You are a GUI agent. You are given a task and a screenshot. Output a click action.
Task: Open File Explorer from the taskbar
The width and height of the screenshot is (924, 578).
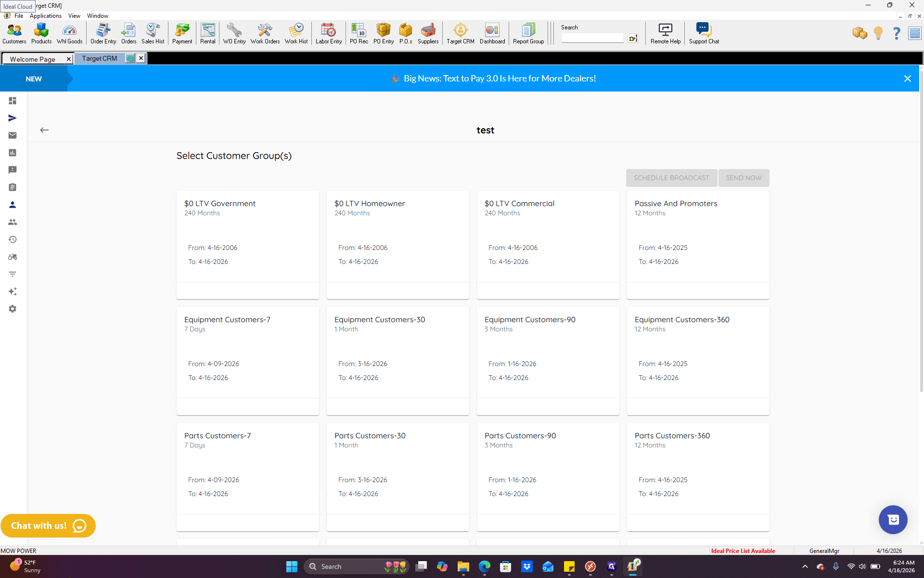coord(463,566)
